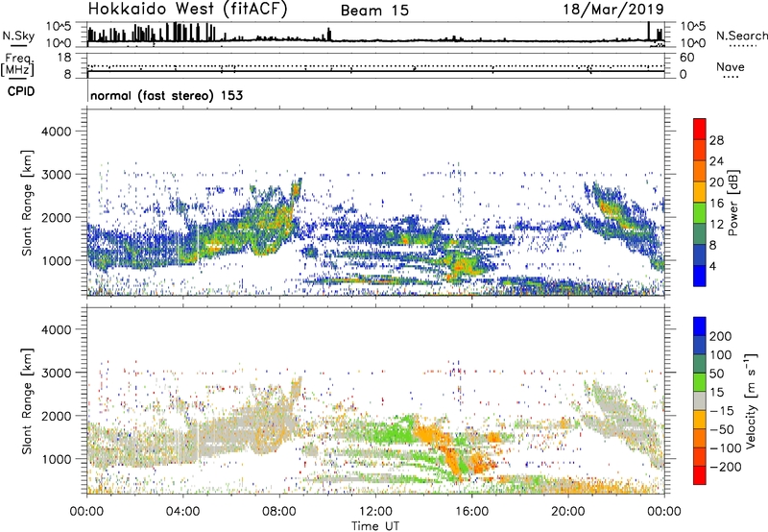Click the "12:00" time axis label
Image resolution: width=768 pixels, height=532 pixels.
tap(375, 512)
